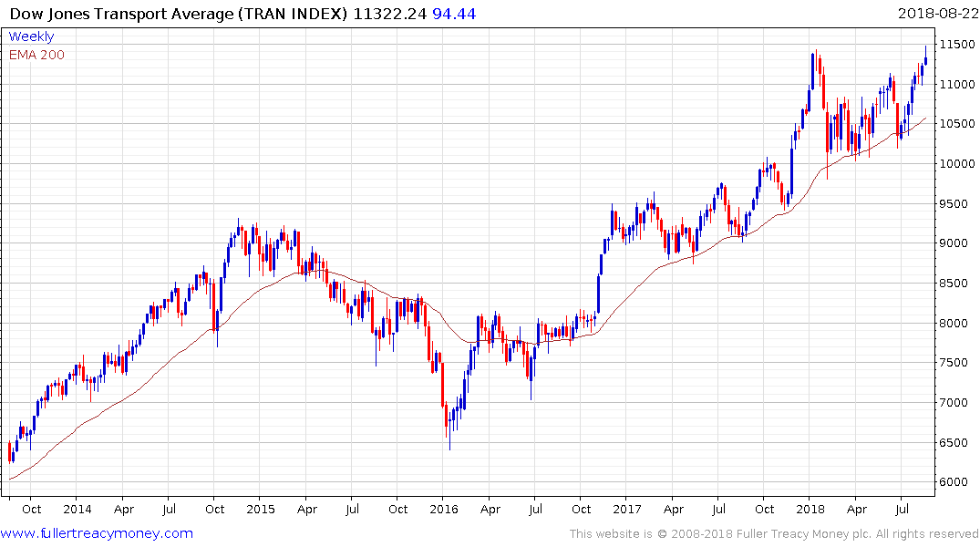The width and height of the screenshot is (980, 547).
Task: Click the most recent candlestick at the far right
Action: point(925,59)
